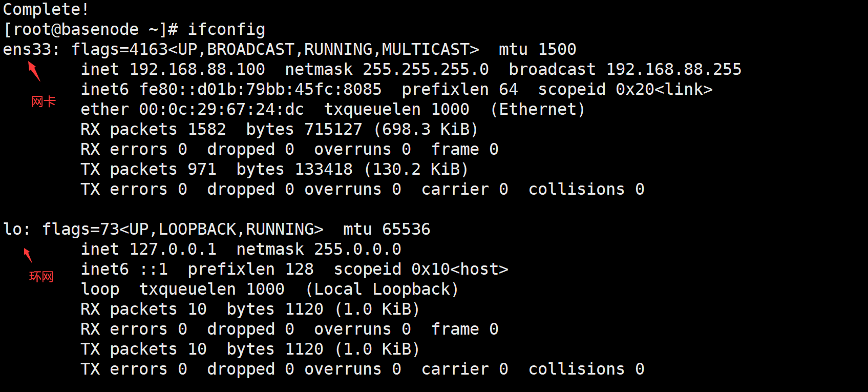
Task: Click the red 环网 annotation label
Action: click(x=41, y=277)
